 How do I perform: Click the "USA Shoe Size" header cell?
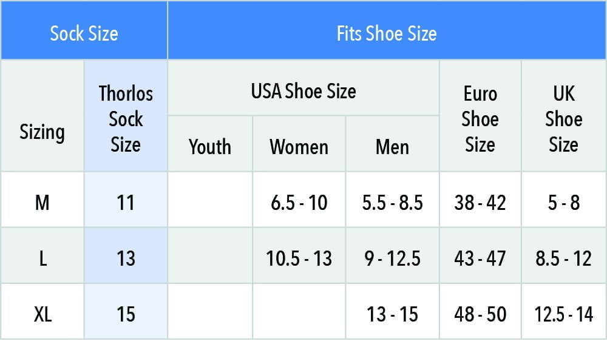point(303,92)
